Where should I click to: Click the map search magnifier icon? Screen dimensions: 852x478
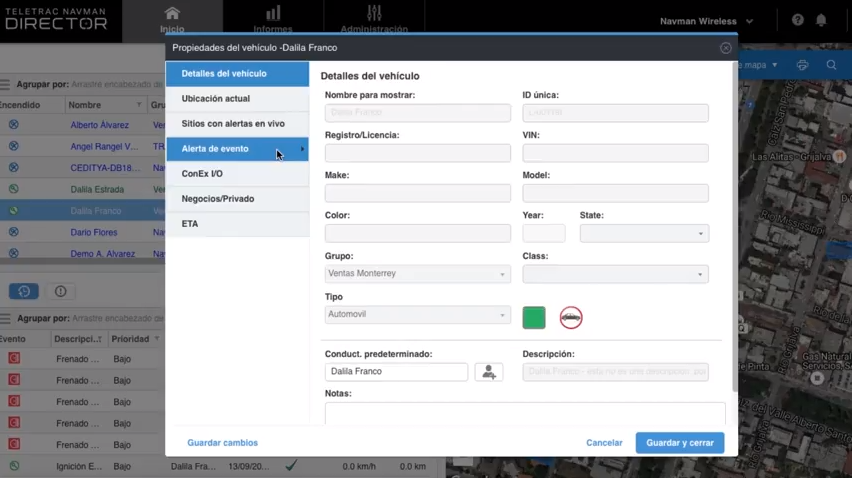tap(831, 65)
